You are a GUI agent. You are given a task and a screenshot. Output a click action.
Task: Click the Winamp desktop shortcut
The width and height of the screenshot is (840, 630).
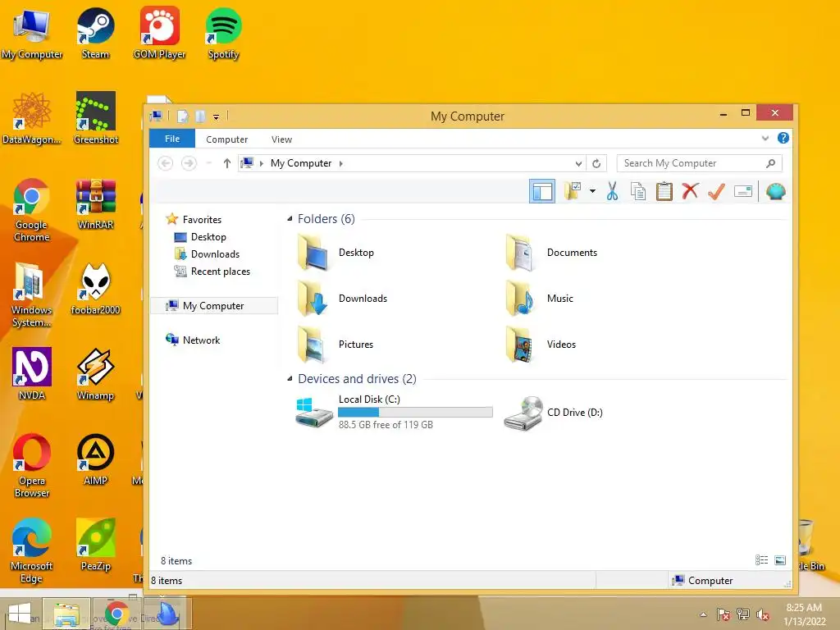95,374
